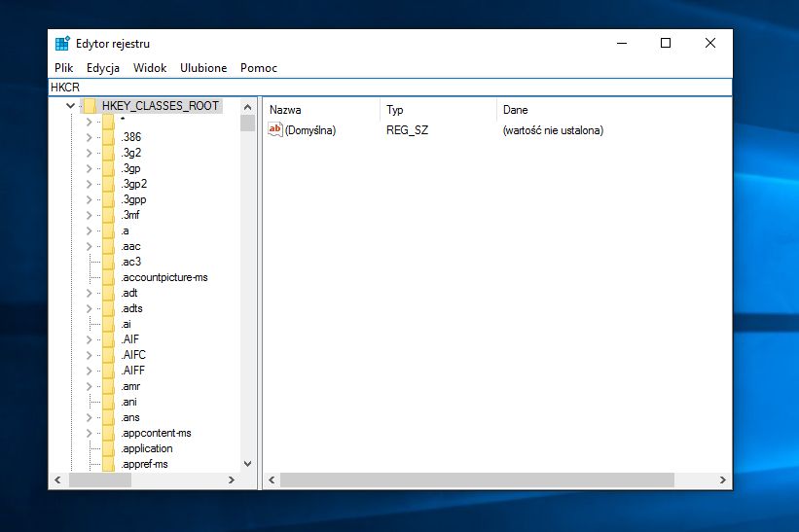Click the (wartość nie ustalona) data cell
This screenshot has width=799, height=532.
tap(553, 130)
